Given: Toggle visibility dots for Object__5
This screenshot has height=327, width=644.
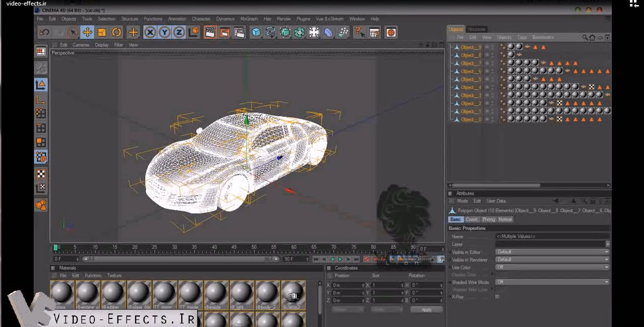Looking at the screenshot, I should pos(493,79).
